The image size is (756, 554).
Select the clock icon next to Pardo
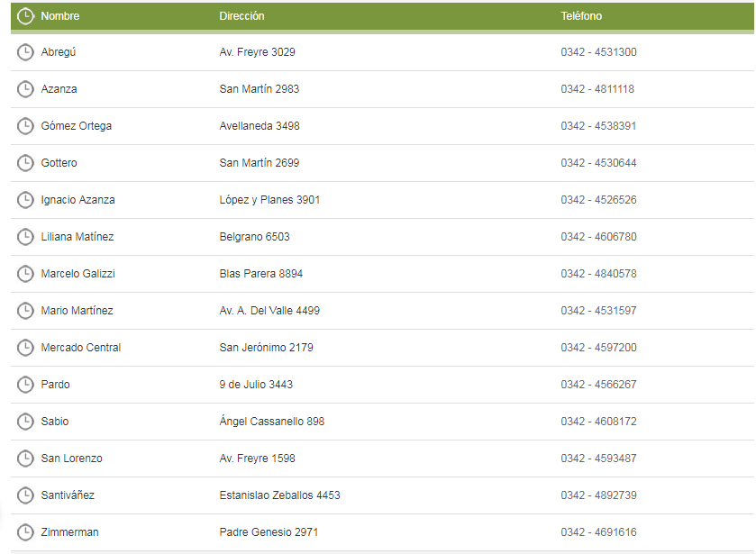pos(25,385)
